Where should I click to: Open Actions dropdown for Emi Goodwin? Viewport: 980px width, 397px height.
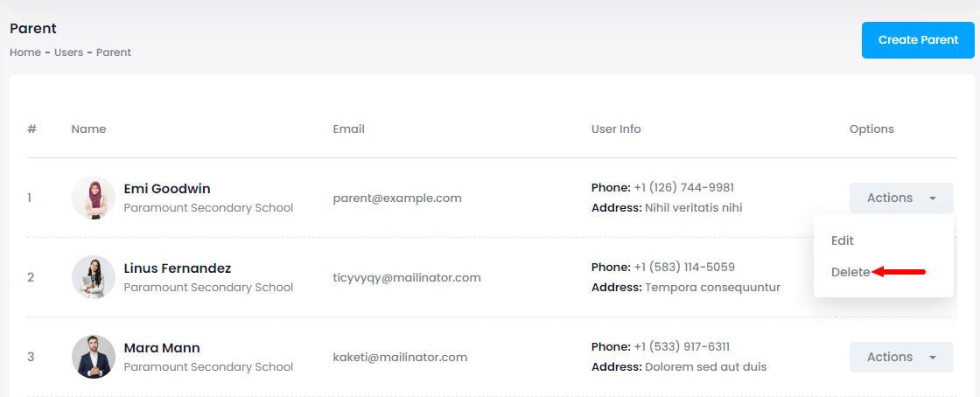900,198
